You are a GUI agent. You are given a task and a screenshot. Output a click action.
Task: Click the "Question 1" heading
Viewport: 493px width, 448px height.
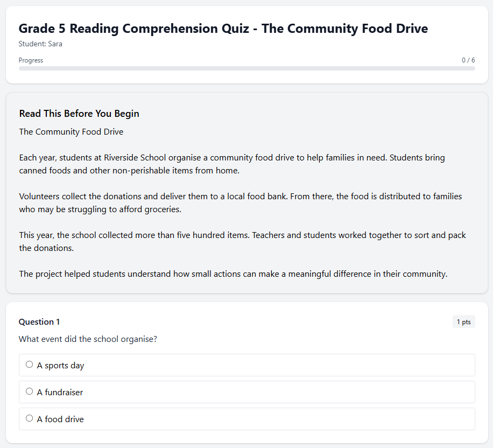(x=39, y=321)
